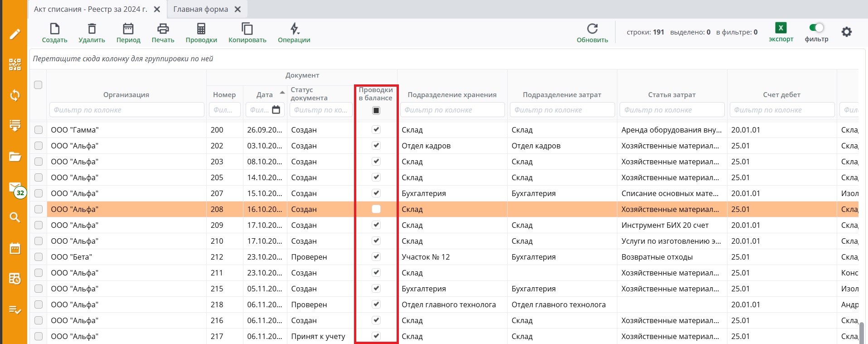Screen dimensions: 868x344
Task: Switch to the Главная форма tab
Action: 200,9
